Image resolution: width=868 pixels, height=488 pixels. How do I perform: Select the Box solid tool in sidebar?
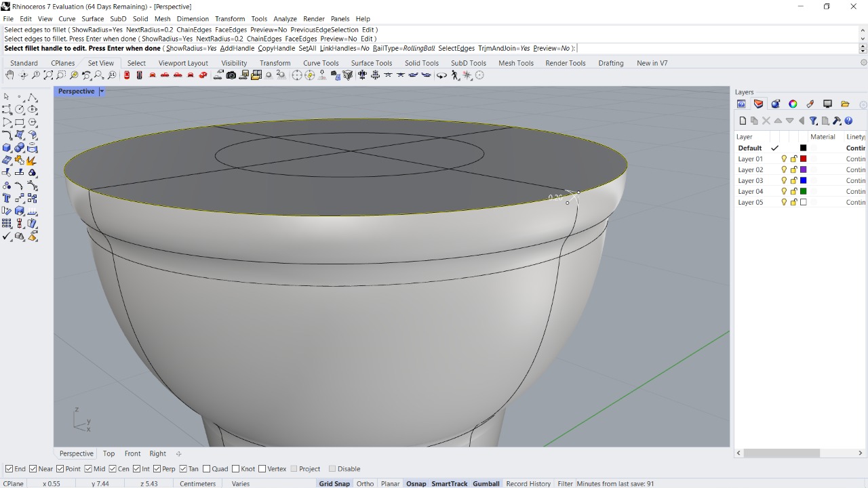tap(7, 148)
